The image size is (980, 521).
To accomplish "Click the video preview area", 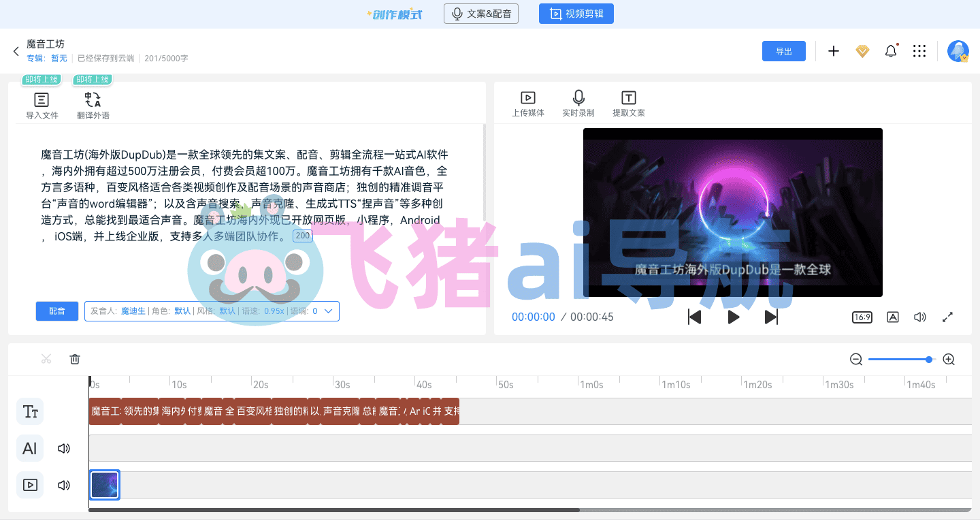I will point(733,212).
